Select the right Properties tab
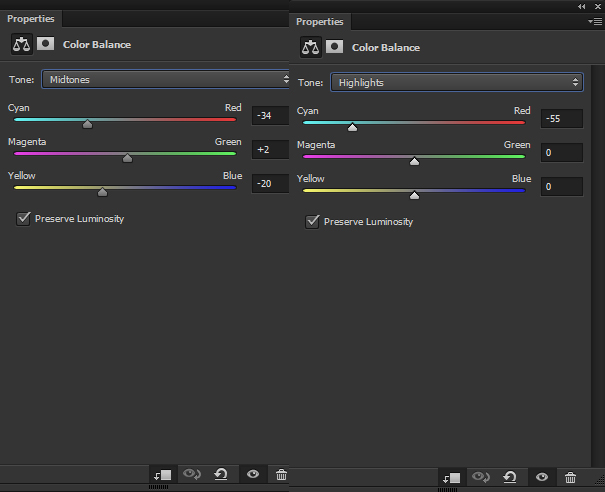This screenshot has width=605, height=492. pyautogui.click(x=320, y=21)
